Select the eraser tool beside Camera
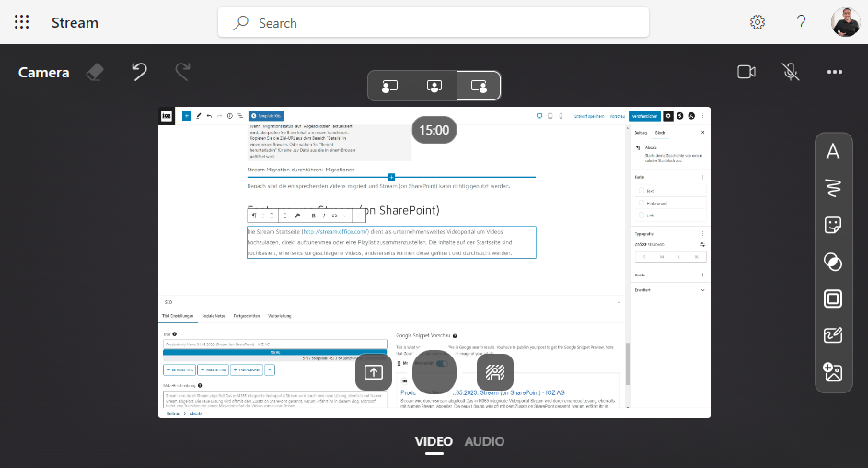Image resolution: width=868 pixels, height=468 pixels. pyautogui.click(x=95, y=72)
